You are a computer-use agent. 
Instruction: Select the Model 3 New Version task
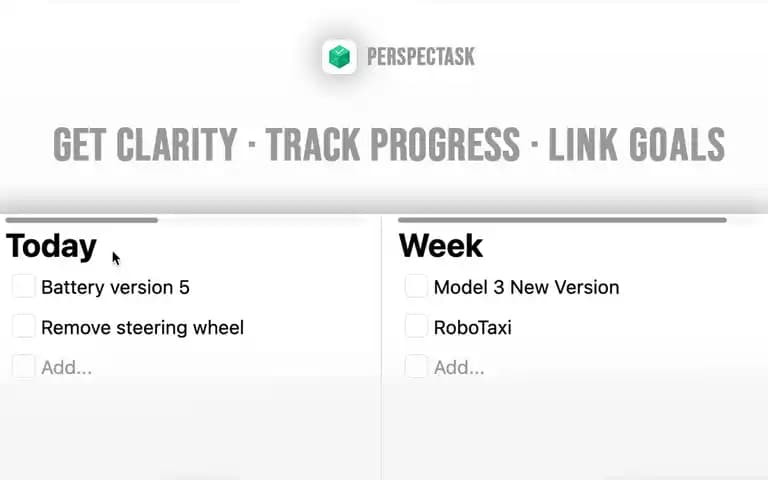tap(527, 288)
